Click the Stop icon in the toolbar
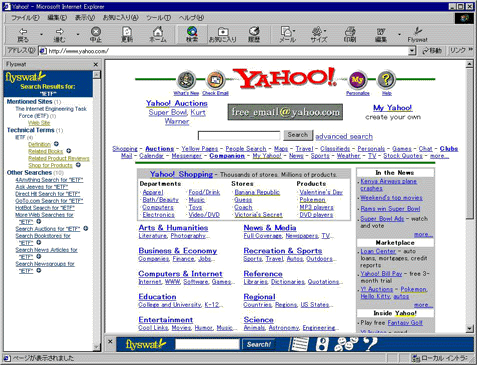This screenshot has width=477, height=365. coord(96,34)
